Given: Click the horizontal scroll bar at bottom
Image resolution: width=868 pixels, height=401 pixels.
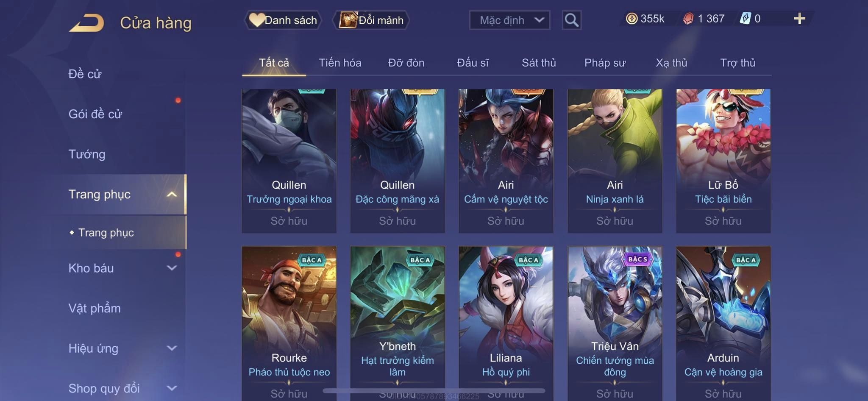Looking at the screenshot, I should tap(434, 390).
